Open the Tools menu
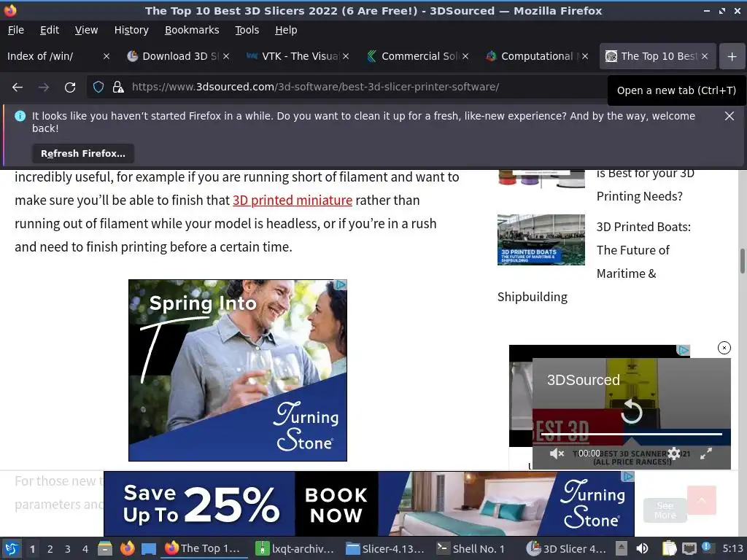Image resolution: width=747 pixels, height=560 pixels. (x=247, y=30)
